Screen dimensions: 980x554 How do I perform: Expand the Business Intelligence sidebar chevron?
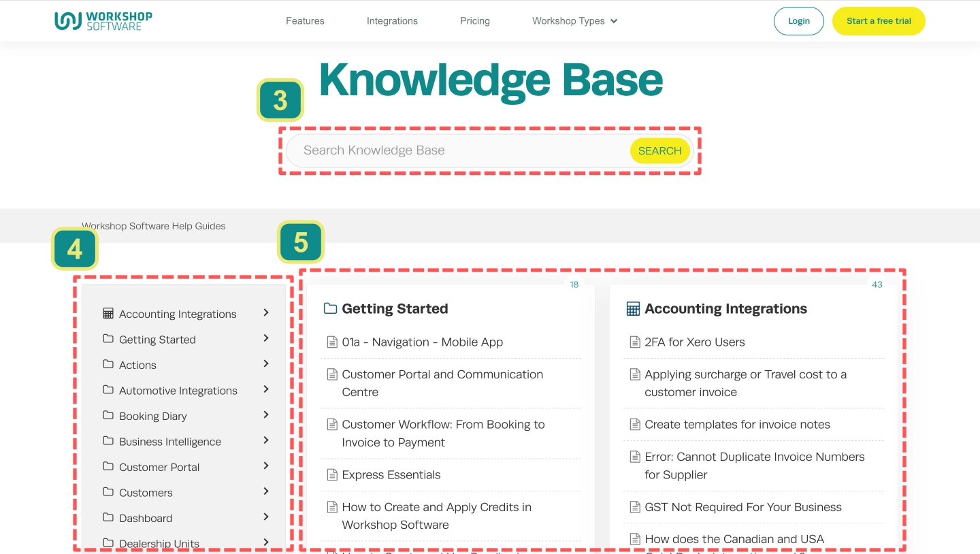point(266,440)
